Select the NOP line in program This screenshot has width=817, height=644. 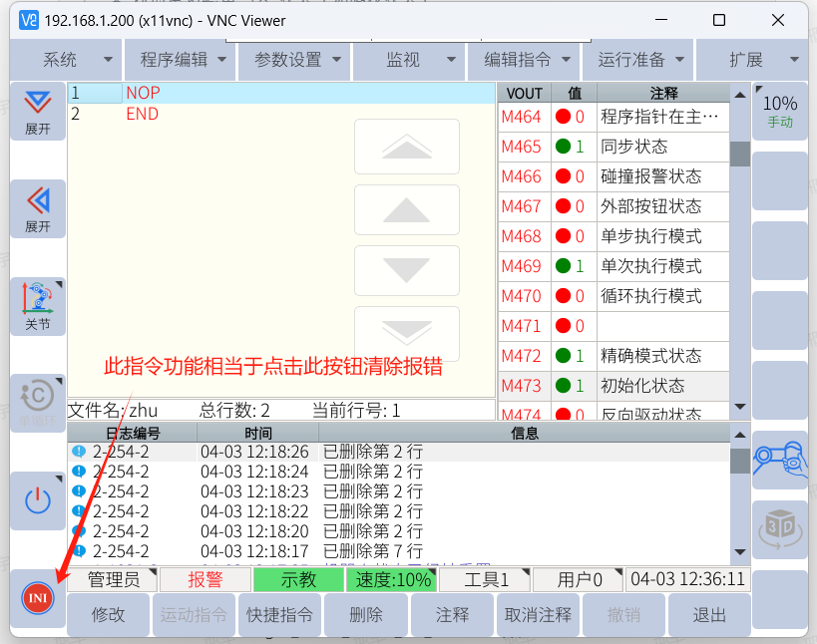(x=143, y=93)
